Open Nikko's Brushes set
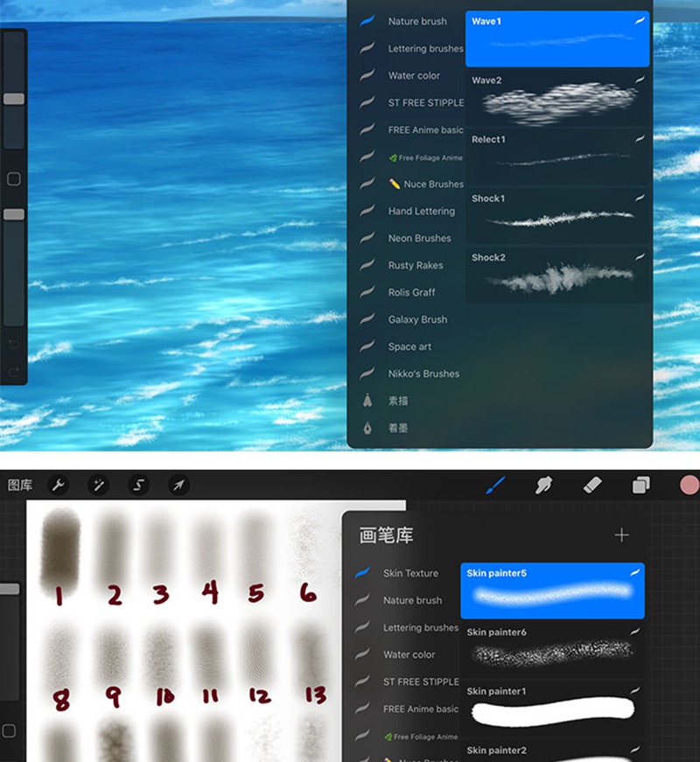The image size is (700, 762). (423, 374)
